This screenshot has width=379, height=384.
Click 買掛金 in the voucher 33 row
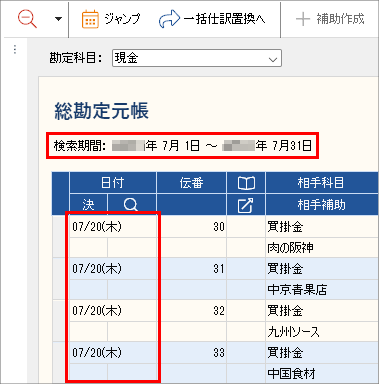pyautogui.click(x=285, y=353)
